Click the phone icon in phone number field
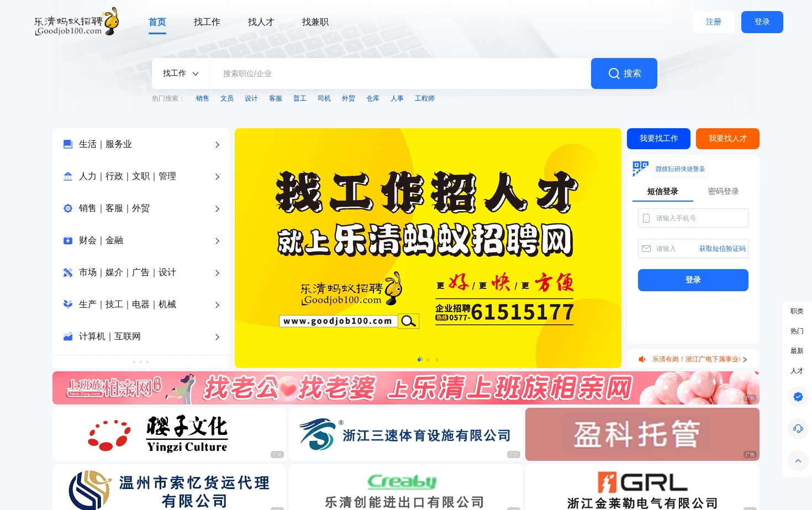Viewport: 812px width, 510px height. [646, 218]
